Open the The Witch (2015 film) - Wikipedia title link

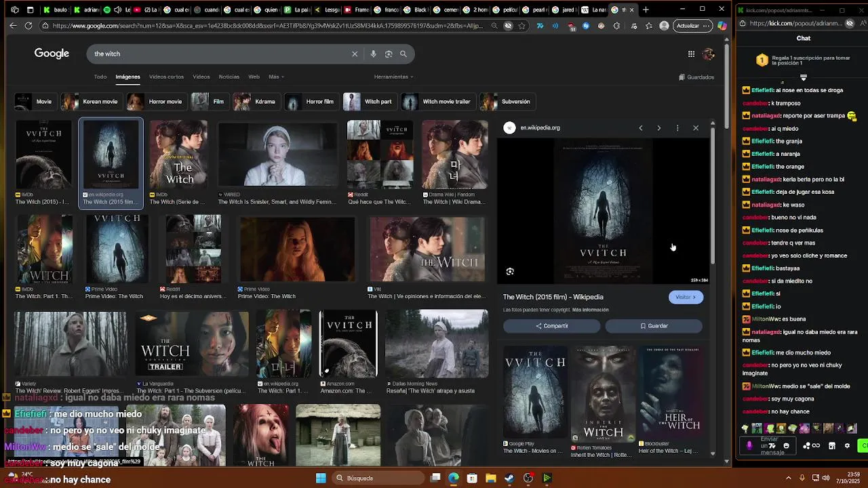553,297
